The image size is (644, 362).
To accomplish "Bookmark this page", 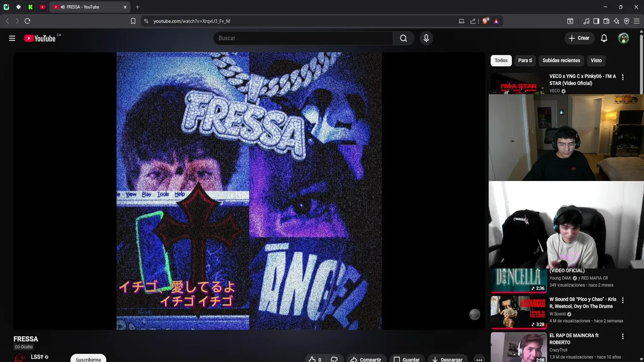I will (x=133, y=21).
